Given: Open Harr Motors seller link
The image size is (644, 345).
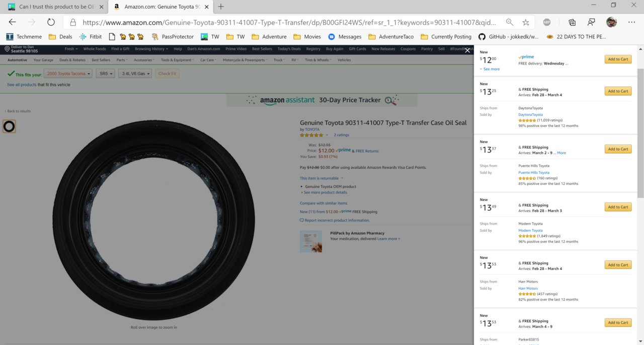Looking at the screenshot, I should tap(528, 289).
